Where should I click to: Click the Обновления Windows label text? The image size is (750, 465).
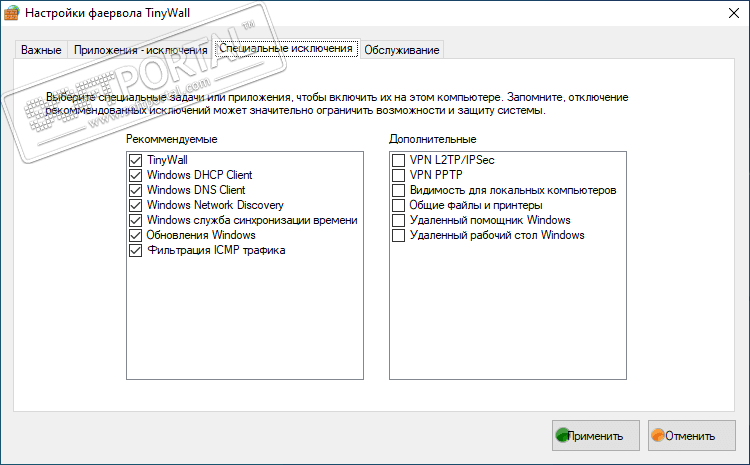201,235
